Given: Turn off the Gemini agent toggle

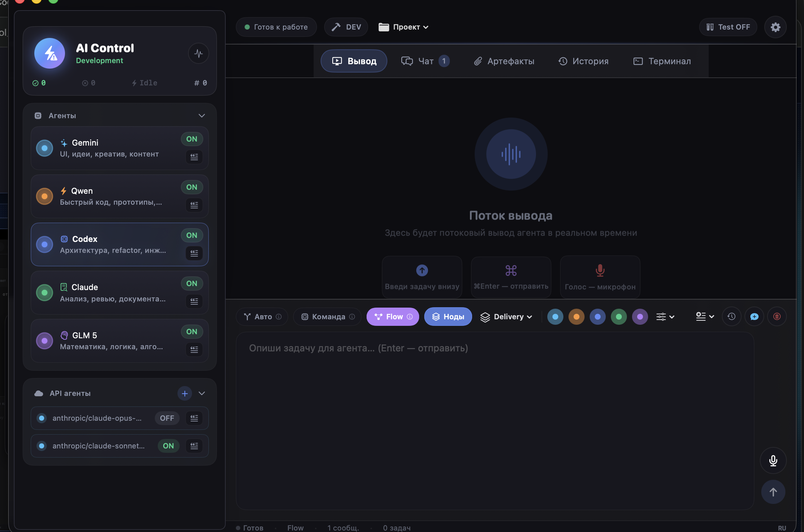Looking at the screenshot, I should point(191,139).
